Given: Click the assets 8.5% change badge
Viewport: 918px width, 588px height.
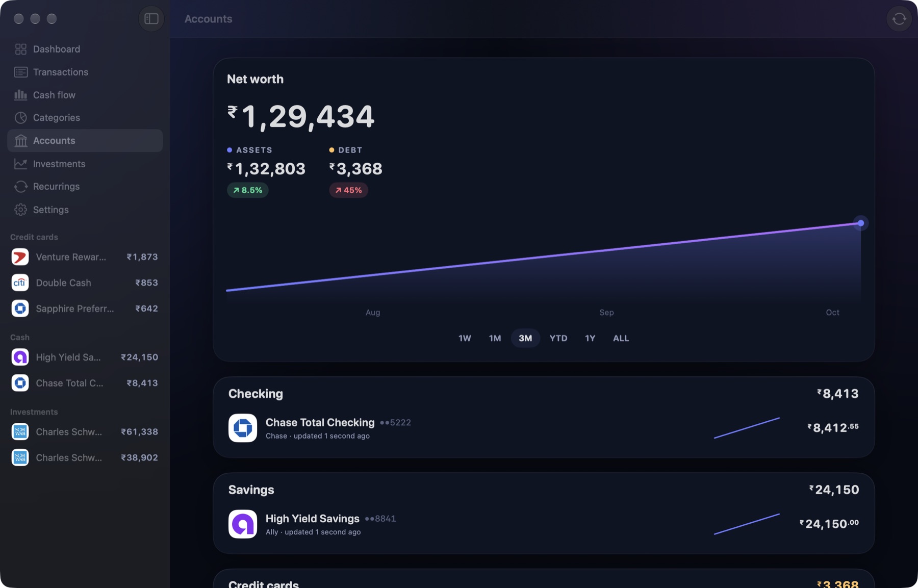Looking at the screenshot, I should click(248, 190).
